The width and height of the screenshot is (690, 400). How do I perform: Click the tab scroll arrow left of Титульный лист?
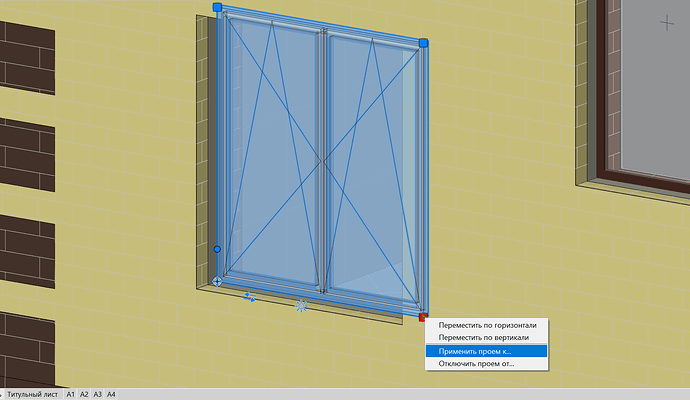coord(1,394)
